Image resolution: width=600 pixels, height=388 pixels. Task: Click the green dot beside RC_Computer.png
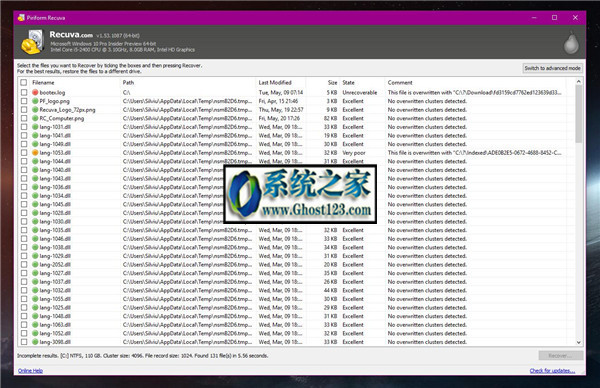[x=35, y=118]
